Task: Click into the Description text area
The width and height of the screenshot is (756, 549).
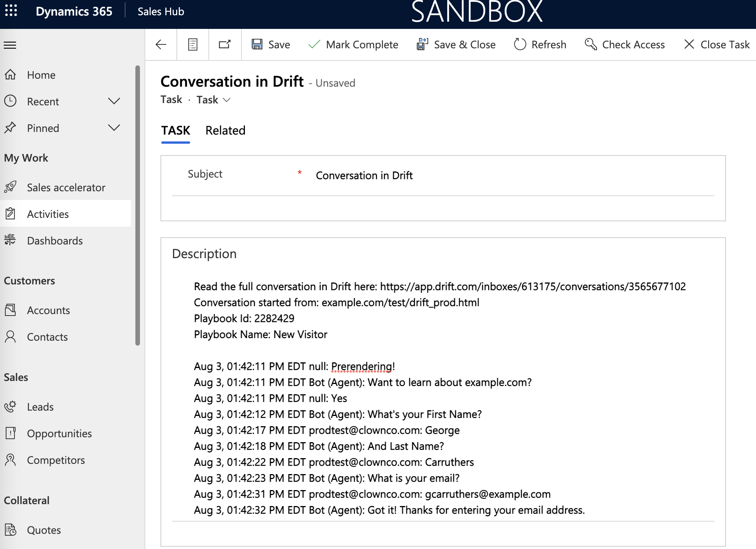Action: (443, 398)
